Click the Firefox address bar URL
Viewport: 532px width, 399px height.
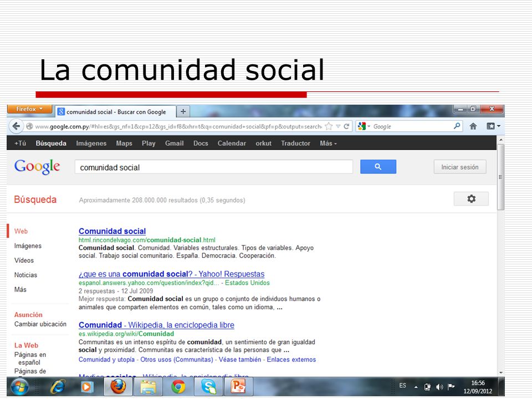pos(179,126)
